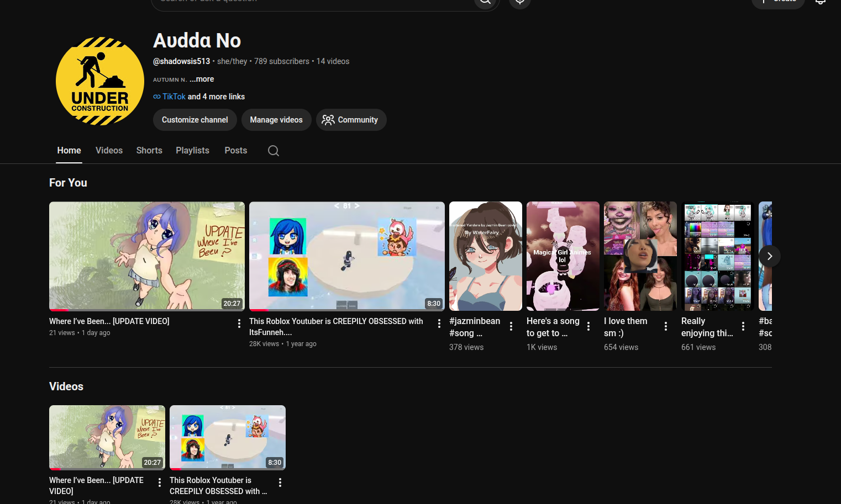This screenshot has height=504, width=841.
Task: Open options menu for I love them sm short
Action: 666,326
